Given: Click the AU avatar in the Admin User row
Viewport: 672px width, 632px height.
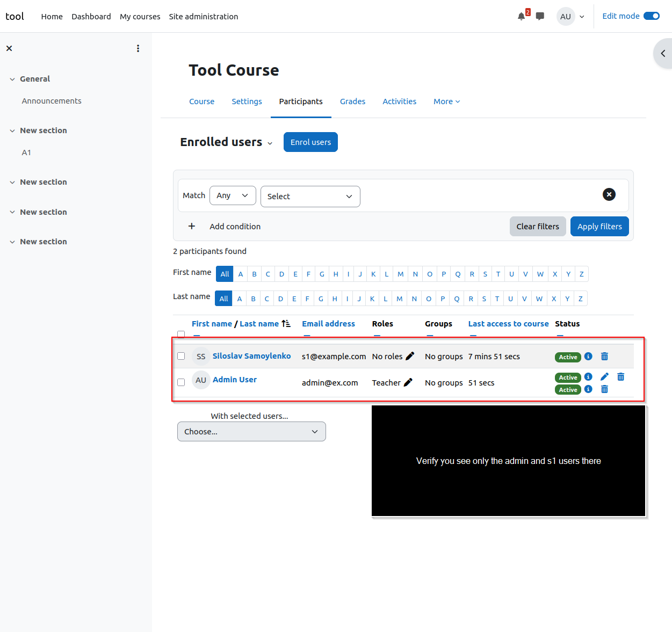Looking at the screenshot, I should [x=201, y=380].
